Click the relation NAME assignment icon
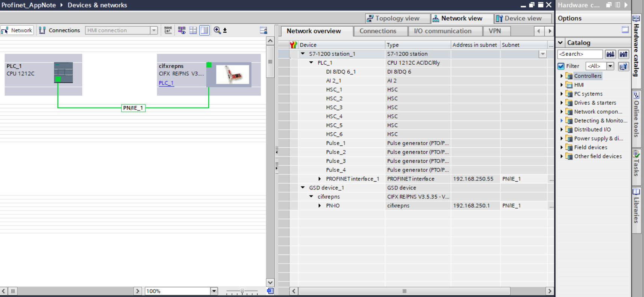This screenshot has width=644, height=297. 168,30
